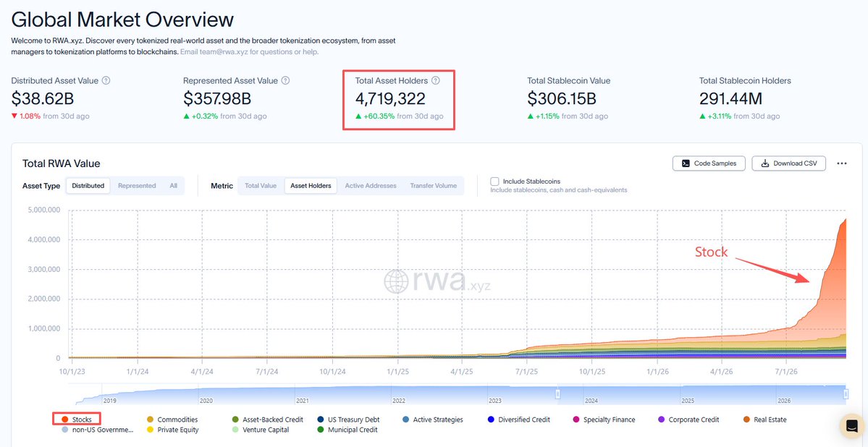
Task: Click the 7/1/25 x-axis label
Action: pos(526,372)
